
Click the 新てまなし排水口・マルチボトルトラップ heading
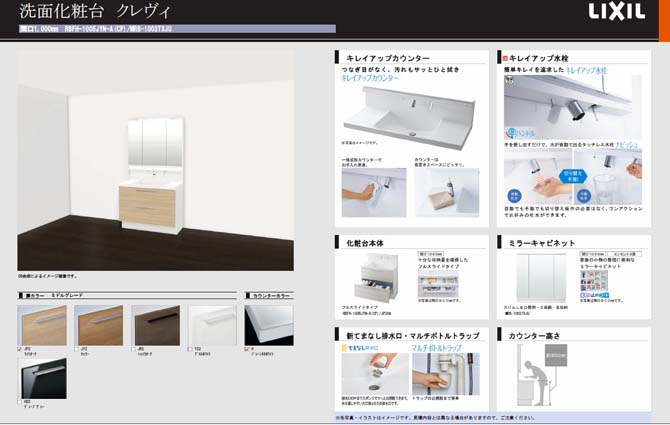413,336
